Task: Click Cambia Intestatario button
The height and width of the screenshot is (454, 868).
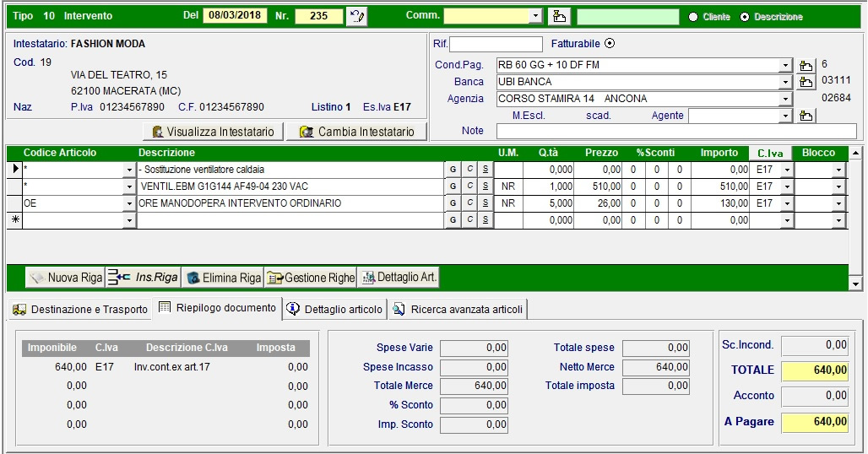Action: [357, 132]
